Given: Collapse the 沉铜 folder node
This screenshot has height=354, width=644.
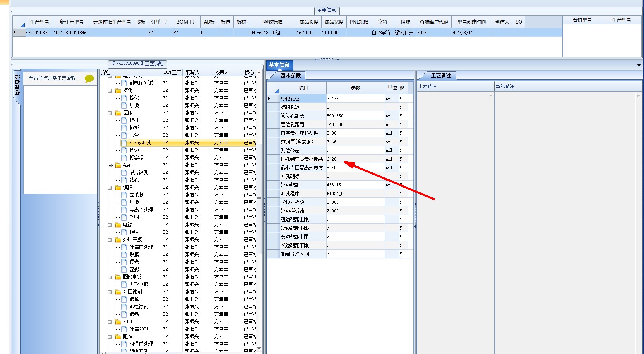Looking at the screenshot, I should (x=110, y=188).
